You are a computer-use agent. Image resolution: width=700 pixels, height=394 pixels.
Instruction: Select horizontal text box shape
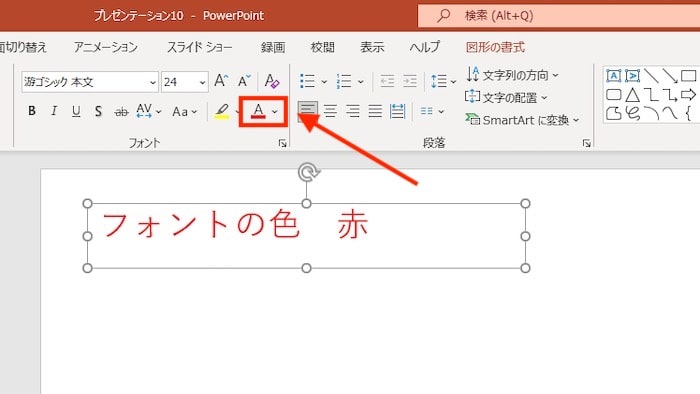614,76
